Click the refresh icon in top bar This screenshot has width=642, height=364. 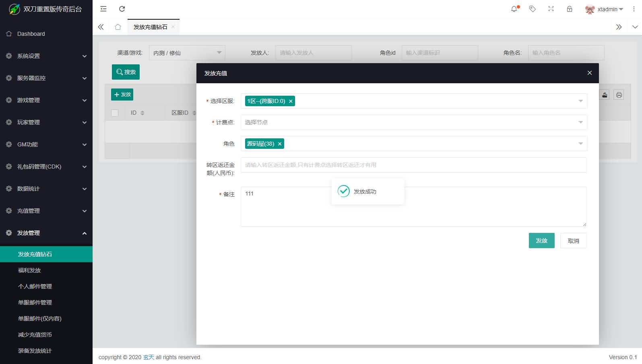[x=122, y=9]
